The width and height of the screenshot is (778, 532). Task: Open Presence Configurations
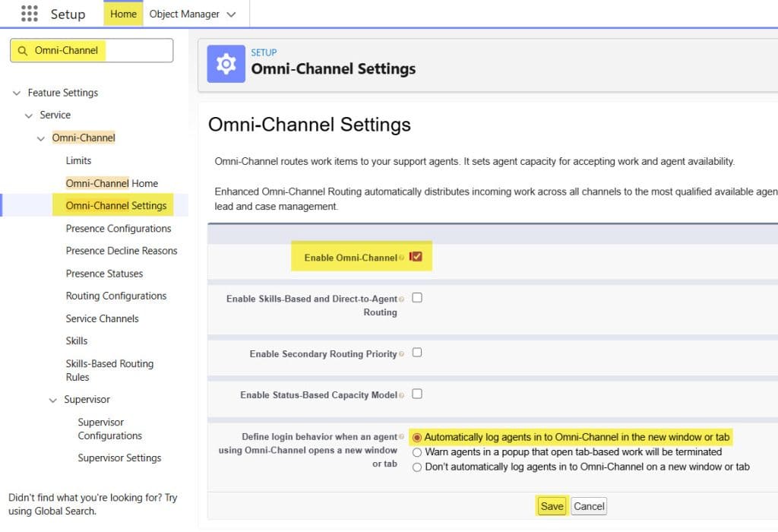[x=118, y=228]
